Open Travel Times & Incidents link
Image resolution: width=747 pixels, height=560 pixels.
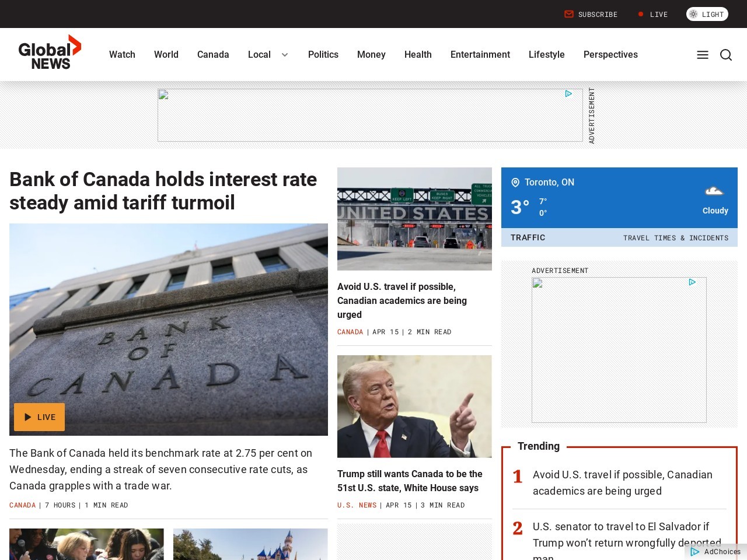pos(675,238)
